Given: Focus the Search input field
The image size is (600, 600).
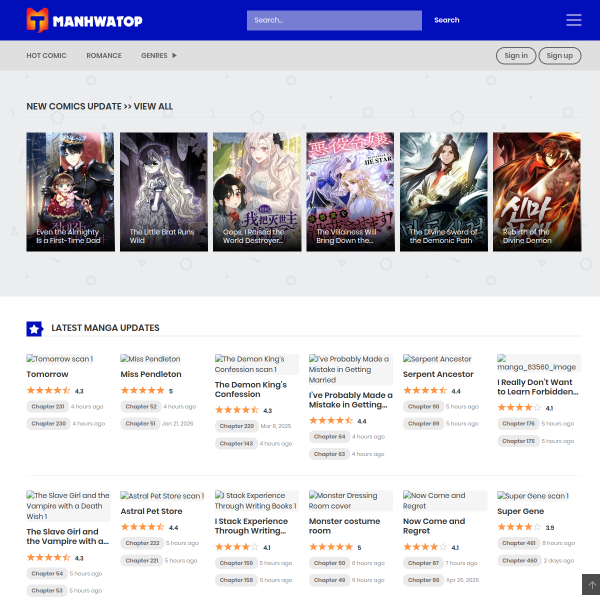Looking at the screenshot, I should pyautogui.click(x=334, y=20).
